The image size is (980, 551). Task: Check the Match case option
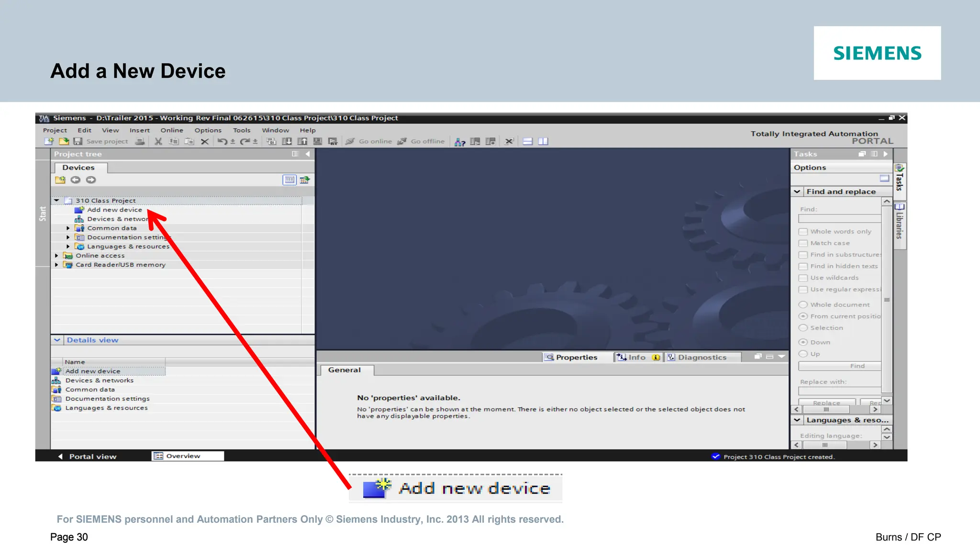803,243
